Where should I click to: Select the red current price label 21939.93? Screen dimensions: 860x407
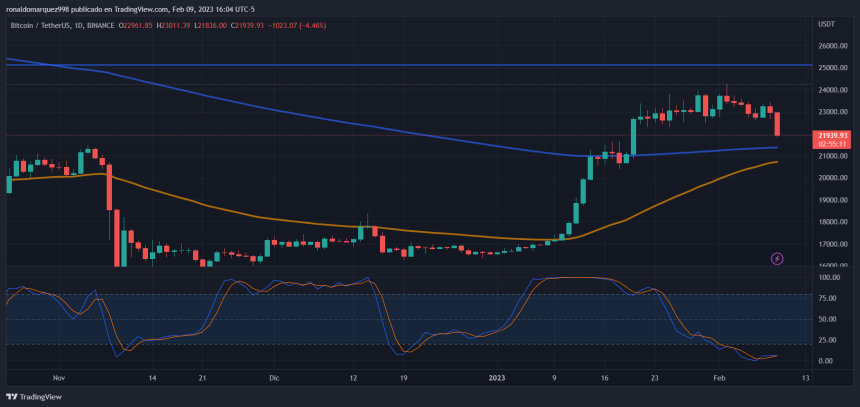(x=832, y=135)
